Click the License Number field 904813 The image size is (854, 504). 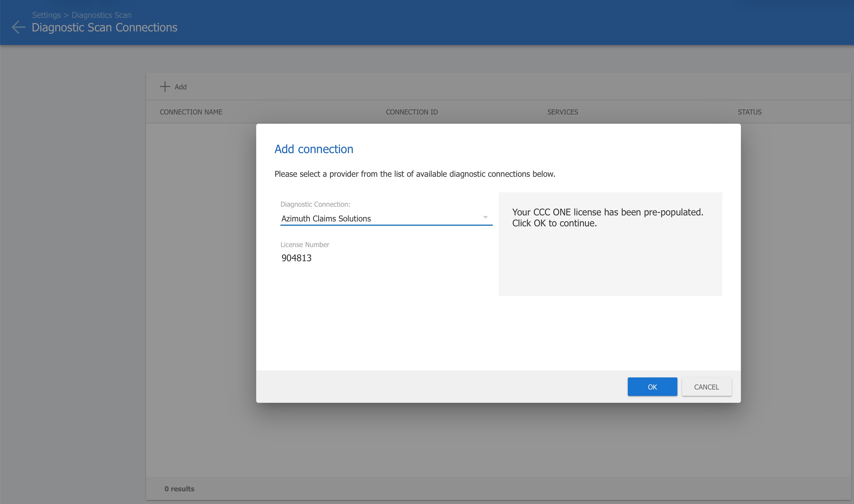pyautogui.click(x=296, y=258)
